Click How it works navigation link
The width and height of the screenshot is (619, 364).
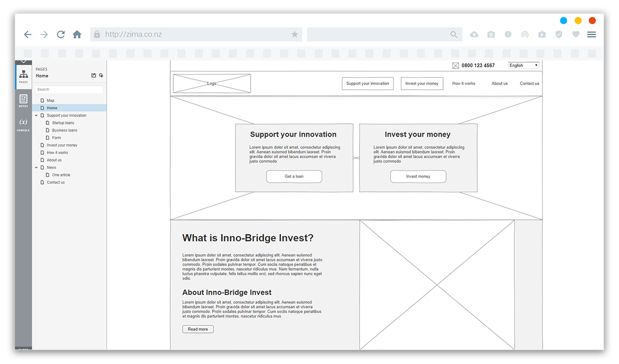click(464, 84)
